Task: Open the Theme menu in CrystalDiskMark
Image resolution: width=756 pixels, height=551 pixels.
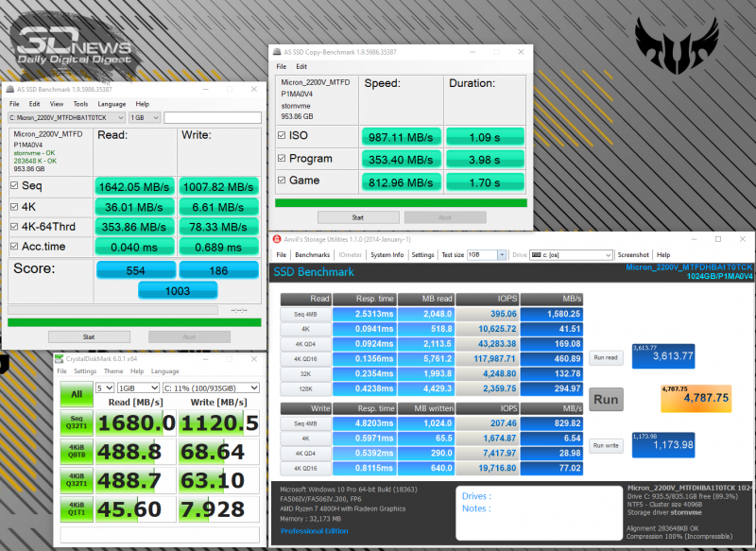Action: coord(115,371)
